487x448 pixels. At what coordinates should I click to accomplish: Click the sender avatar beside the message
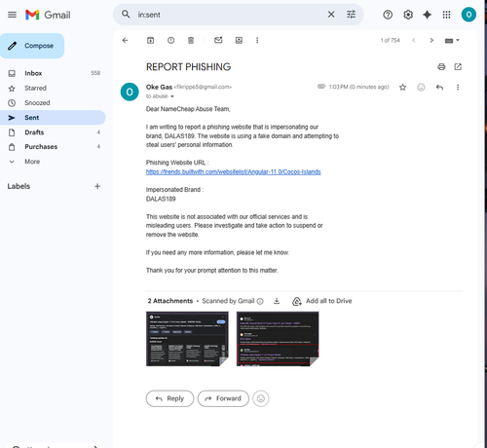click(x=130, y=92)
